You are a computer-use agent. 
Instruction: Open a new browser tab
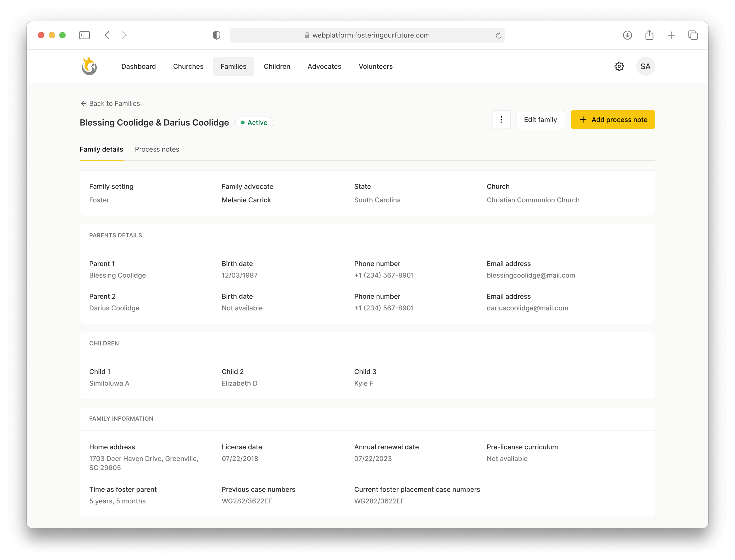click(x=671, y=35)
